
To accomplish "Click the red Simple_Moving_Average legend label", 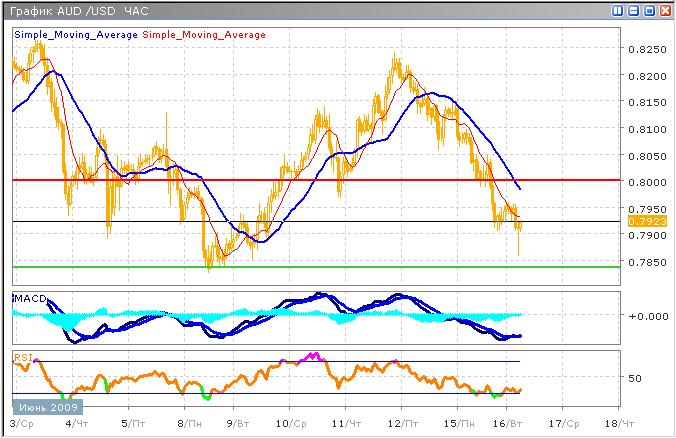I will click(x=205, y=35).
